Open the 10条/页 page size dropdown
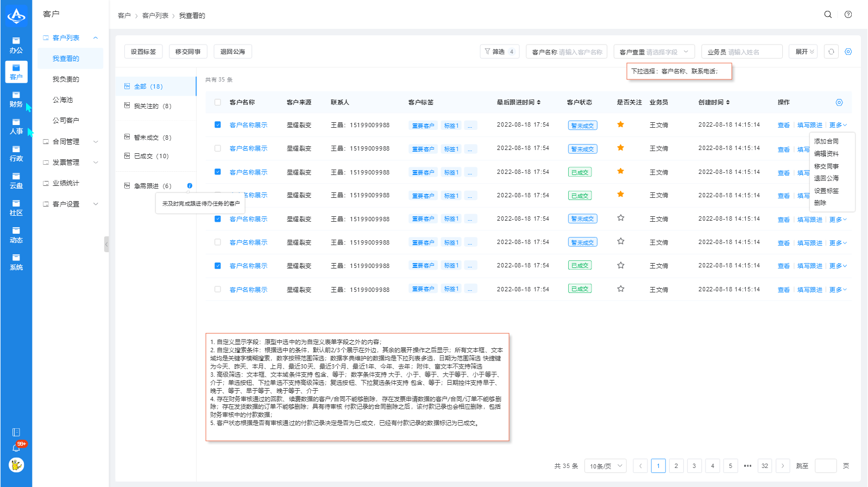Image resolution: width=868 pixels, height=487 pixels. 606,466
